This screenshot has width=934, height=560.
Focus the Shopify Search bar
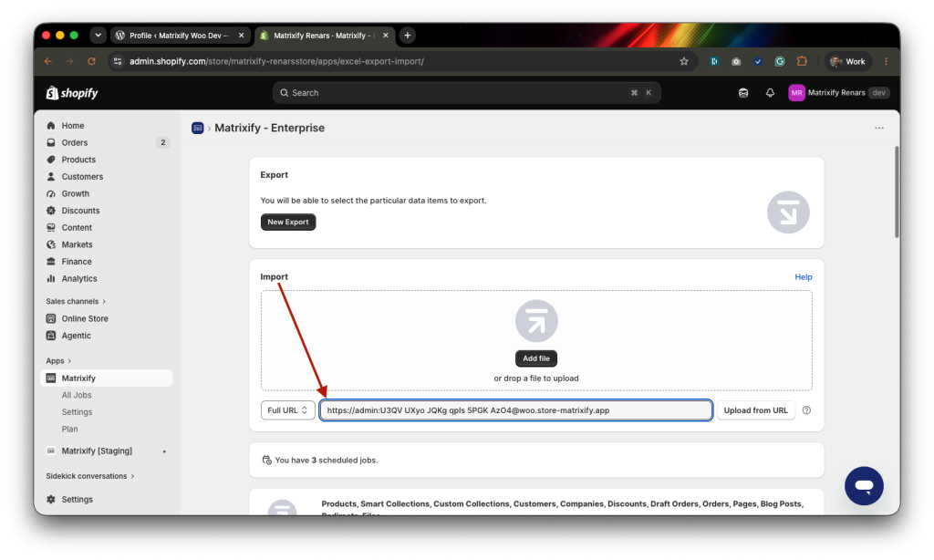[x=466, y=93]
